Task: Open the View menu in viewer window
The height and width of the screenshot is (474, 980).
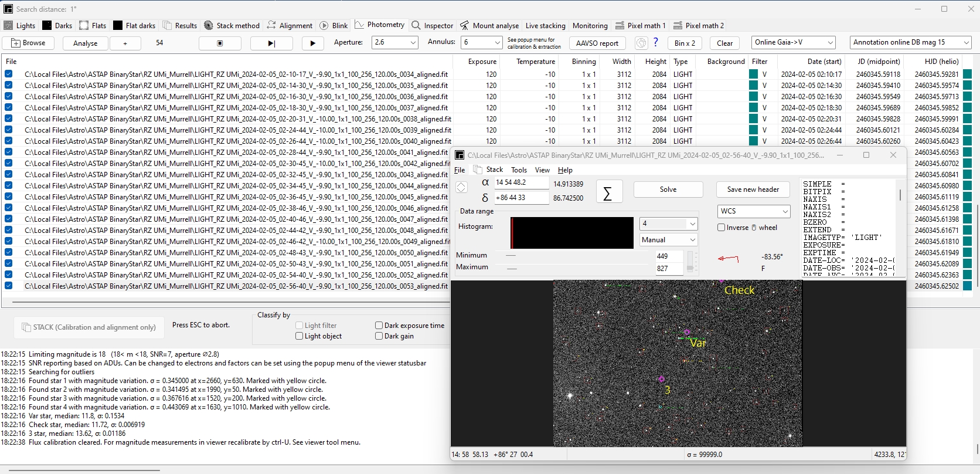Action: coord(542,170)
